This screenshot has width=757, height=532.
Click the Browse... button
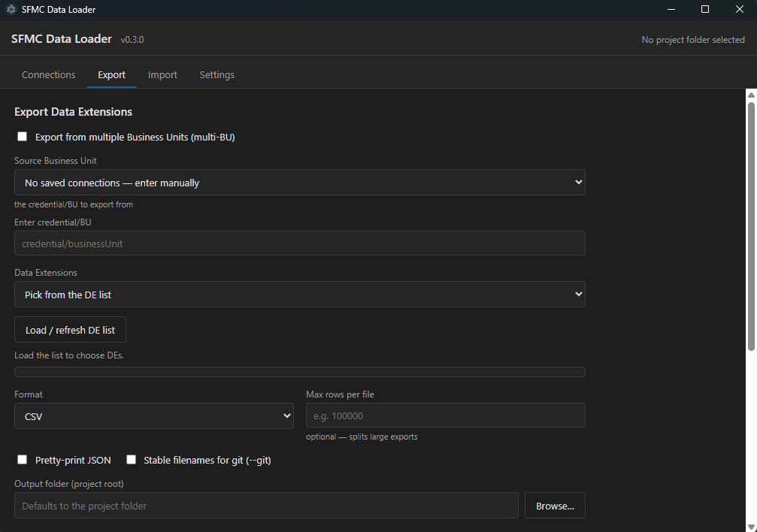click(x=556, y=506)
